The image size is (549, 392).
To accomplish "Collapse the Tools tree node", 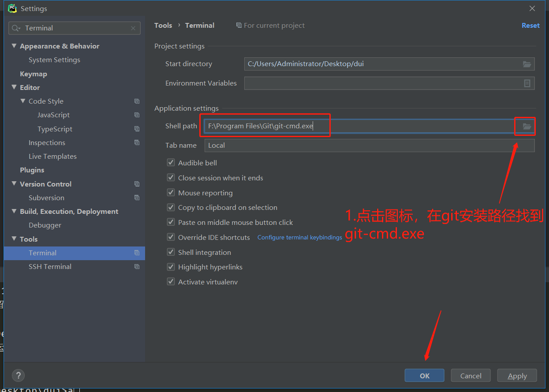I will click(14, 239).
